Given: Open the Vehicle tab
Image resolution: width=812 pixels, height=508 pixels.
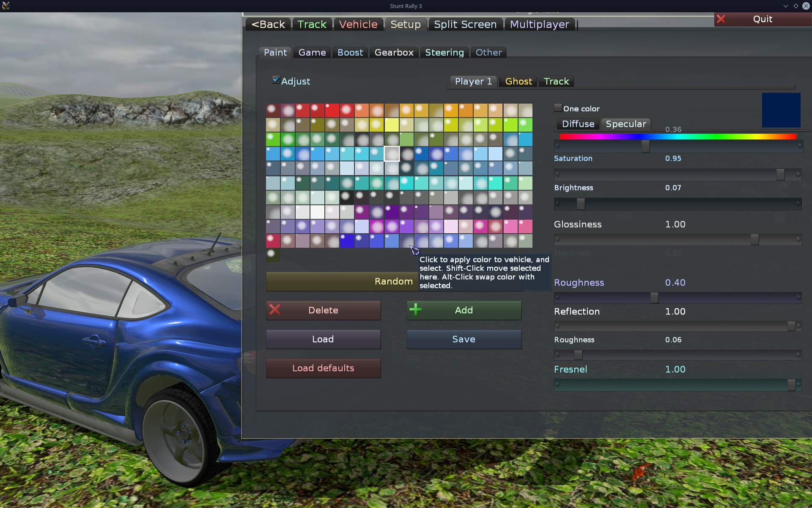Looking at the screenshot, I should [x=358, y=25].
